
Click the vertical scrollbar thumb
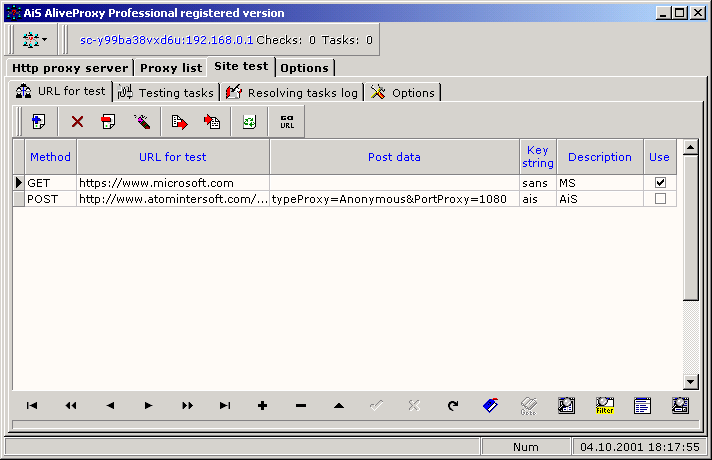pos(691,228)
